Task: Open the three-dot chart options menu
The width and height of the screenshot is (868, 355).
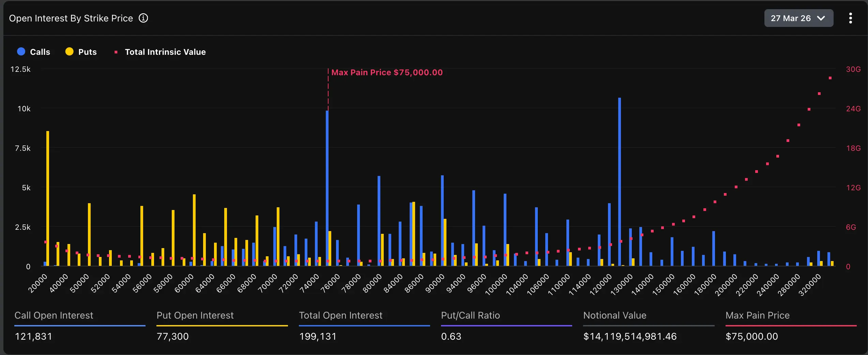Action: point(851,18)
